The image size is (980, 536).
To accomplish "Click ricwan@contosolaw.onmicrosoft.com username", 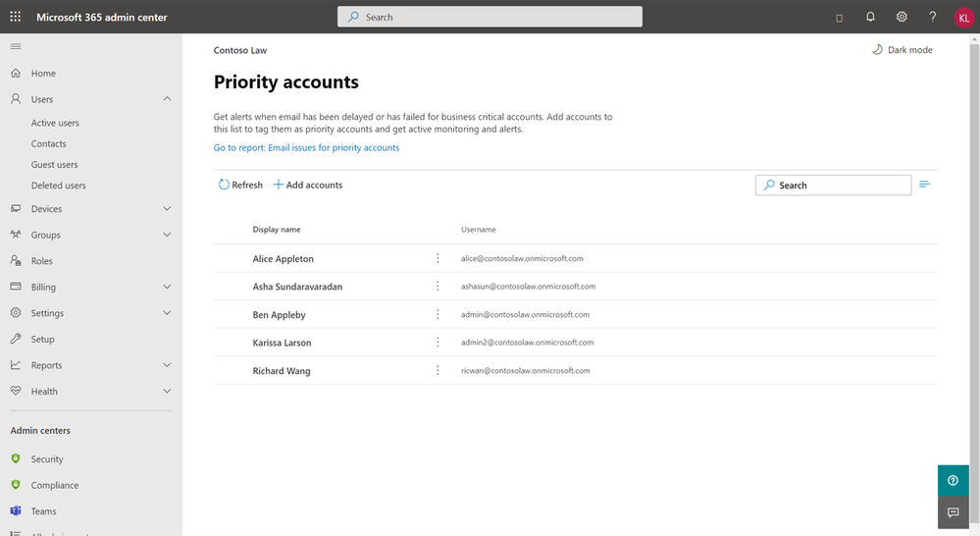I will click(526, 370).
